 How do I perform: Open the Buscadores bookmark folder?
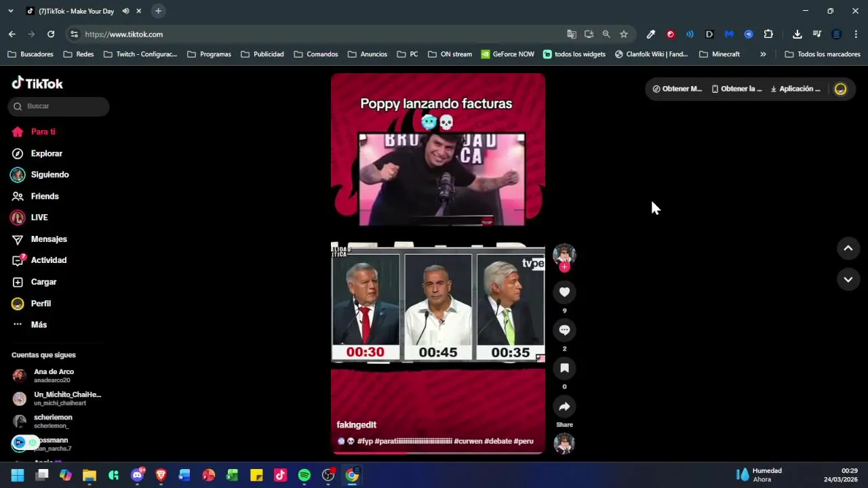coord(31,54)
